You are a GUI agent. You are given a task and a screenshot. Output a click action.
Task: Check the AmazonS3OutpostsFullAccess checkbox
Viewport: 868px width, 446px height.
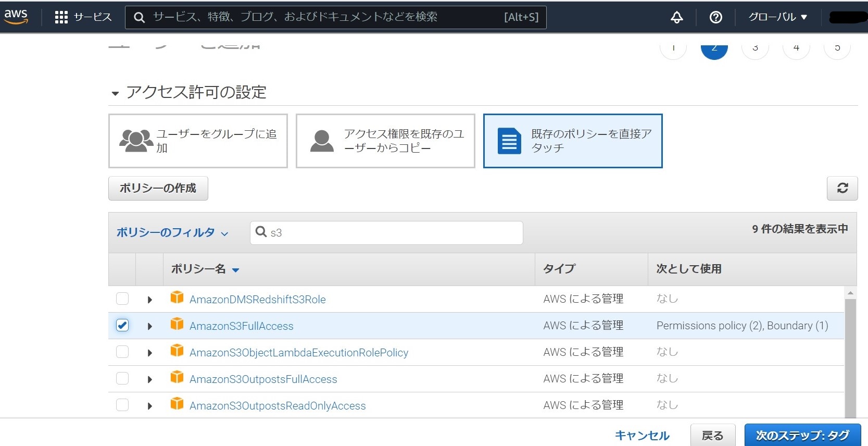[122, 378]
